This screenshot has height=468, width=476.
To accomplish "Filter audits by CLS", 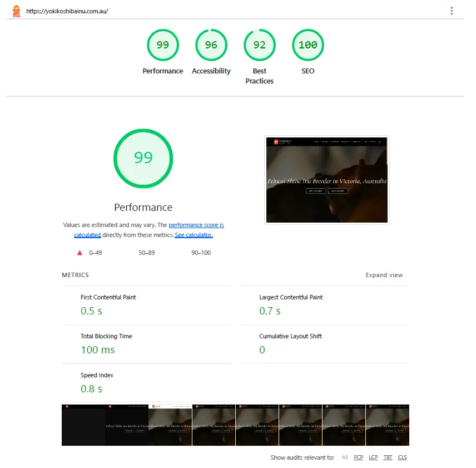I will [402, 457].
